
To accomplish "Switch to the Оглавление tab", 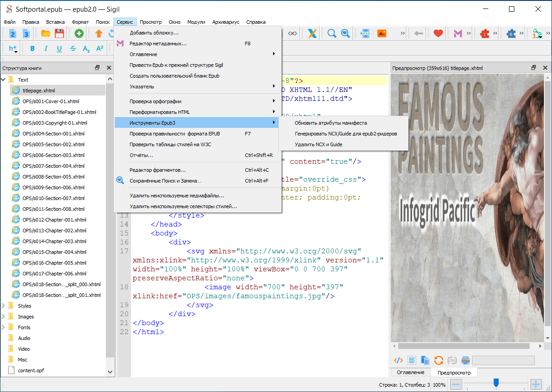I will (x=411, y=372).
